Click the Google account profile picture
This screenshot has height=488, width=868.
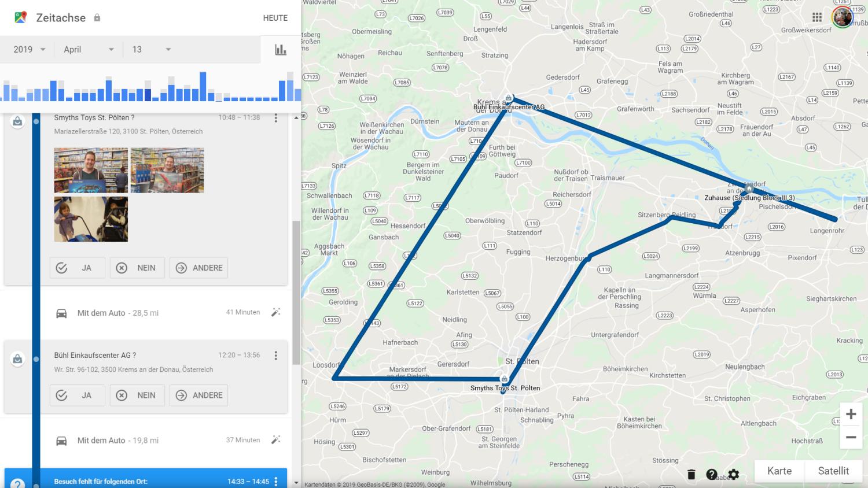tap(843, 17)
